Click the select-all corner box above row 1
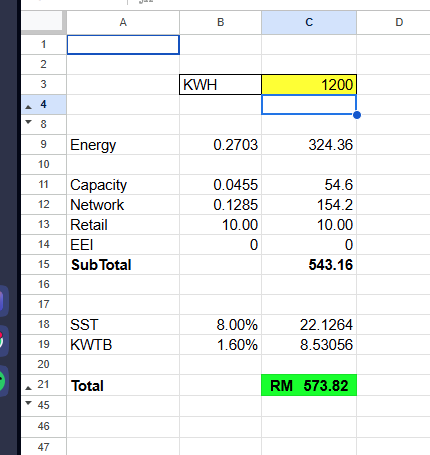 42,22
